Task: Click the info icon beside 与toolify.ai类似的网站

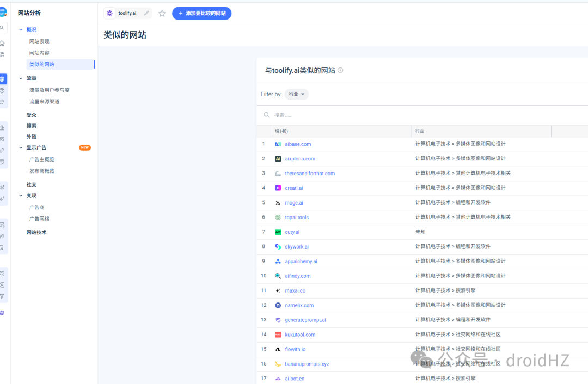Action: click(x=340, y=70)
